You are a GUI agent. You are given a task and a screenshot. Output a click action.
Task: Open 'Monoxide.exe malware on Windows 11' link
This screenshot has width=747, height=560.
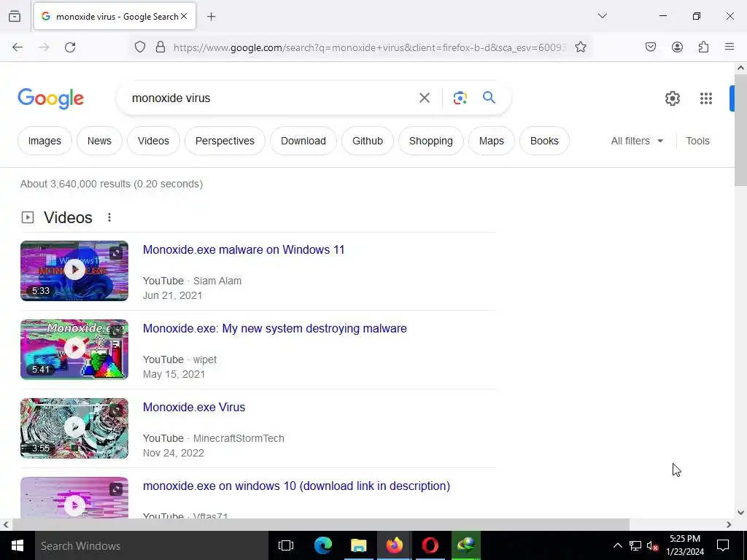244,249
